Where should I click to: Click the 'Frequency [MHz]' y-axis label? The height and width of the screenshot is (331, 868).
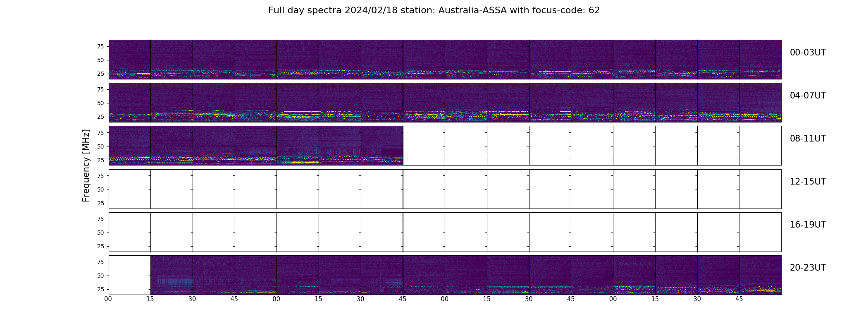86,165
